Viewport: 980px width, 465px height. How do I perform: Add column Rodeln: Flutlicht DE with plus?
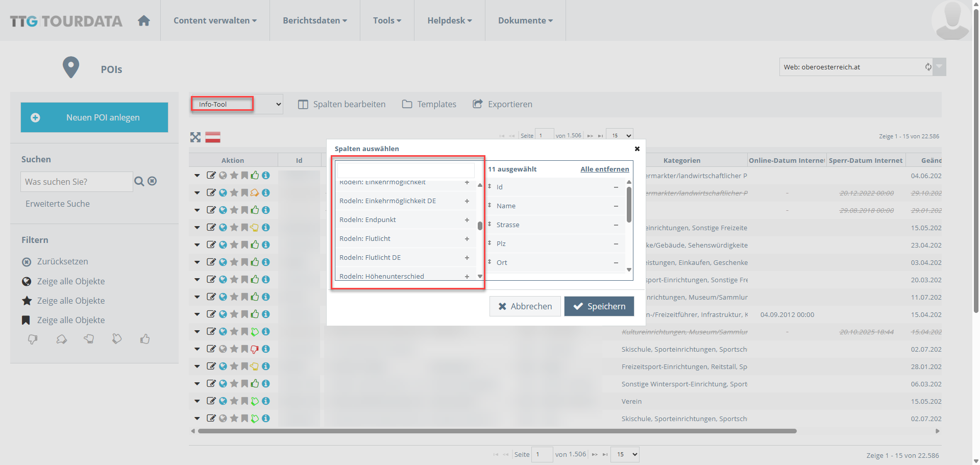click(467, 258)
